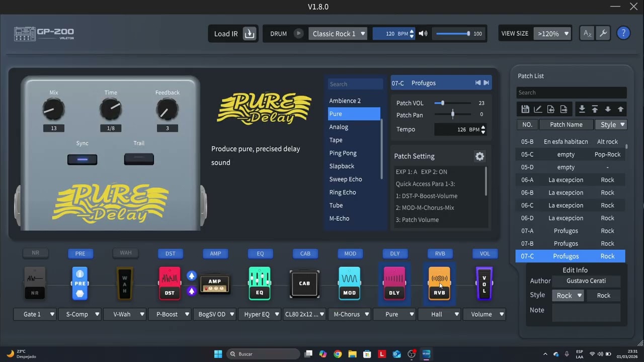The image size is (644, 362).
Task: Open the wrench settings icon
Action: [603, 34]
